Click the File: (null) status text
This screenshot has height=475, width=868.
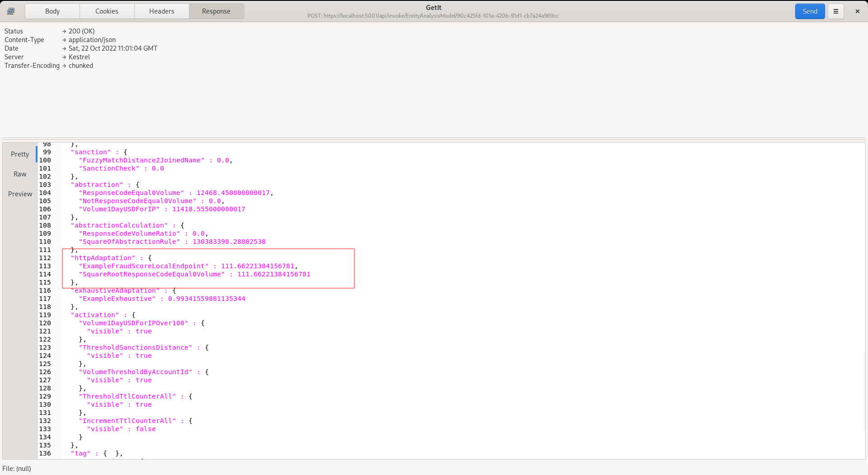[17, 469]
